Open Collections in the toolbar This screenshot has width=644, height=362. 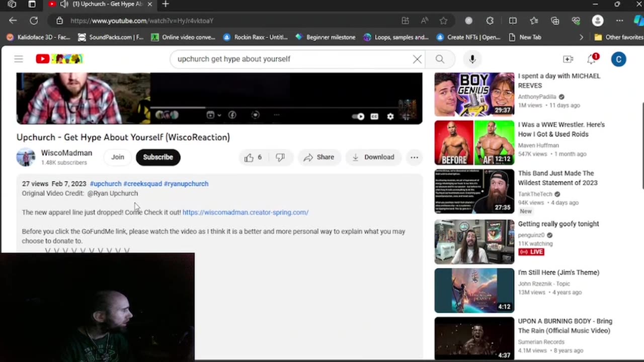(555, 21)
